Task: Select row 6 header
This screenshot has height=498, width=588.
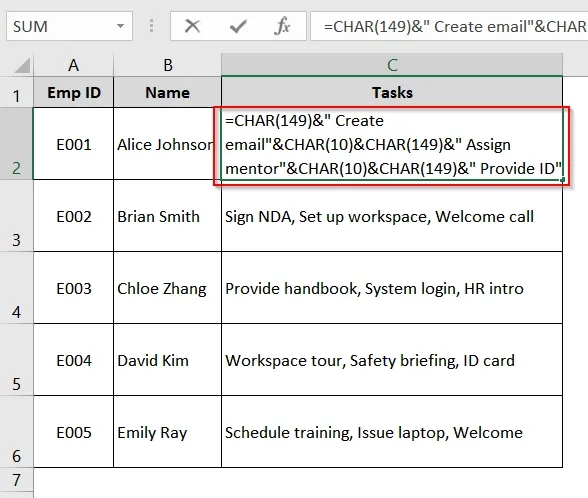Action: [x=16, y=432]
